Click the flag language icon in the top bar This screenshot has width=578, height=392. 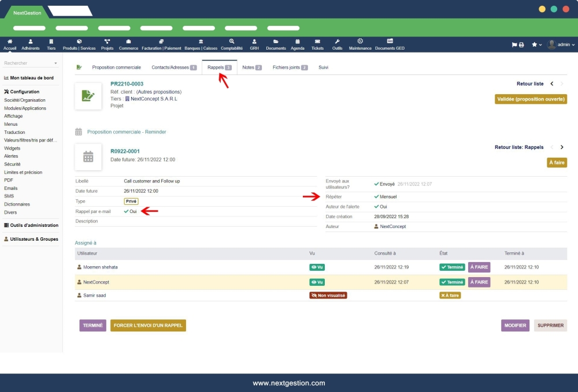pos(513,43)
